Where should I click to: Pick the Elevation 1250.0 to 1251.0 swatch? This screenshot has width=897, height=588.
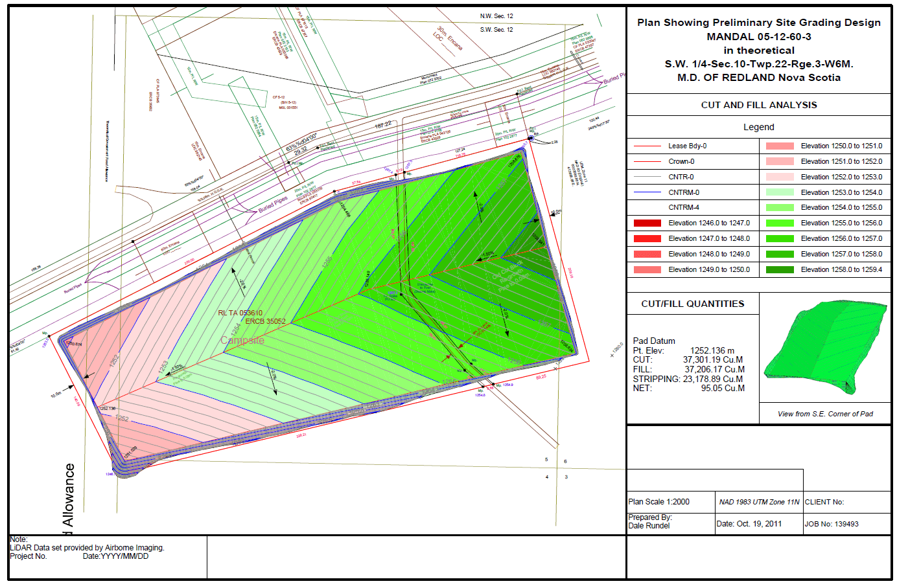click(x=780, y=146)
